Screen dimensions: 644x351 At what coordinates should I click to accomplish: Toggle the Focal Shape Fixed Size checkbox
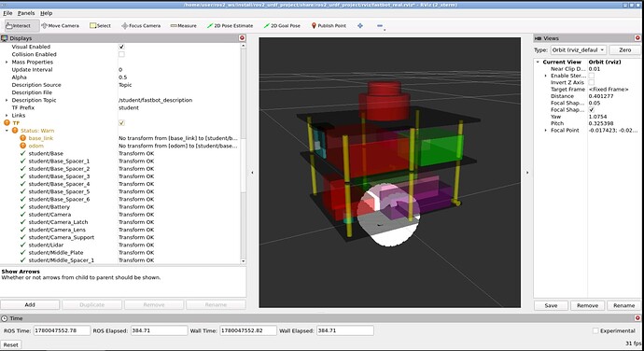592,110
